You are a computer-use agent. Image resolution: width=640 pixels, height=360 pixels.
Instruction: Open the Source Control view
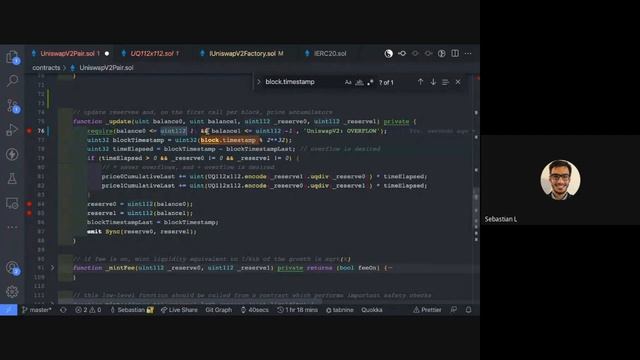12,105
